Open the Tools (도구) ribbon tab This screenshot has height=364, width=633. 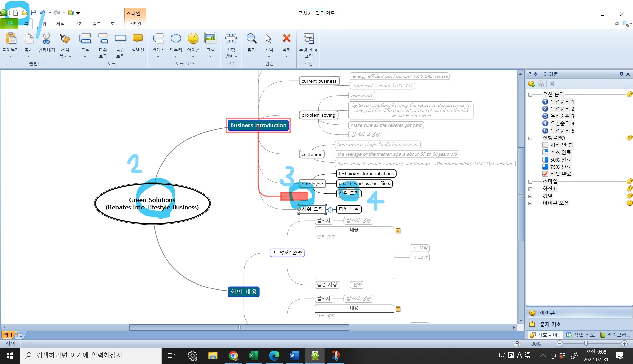[x=115, y=24]
